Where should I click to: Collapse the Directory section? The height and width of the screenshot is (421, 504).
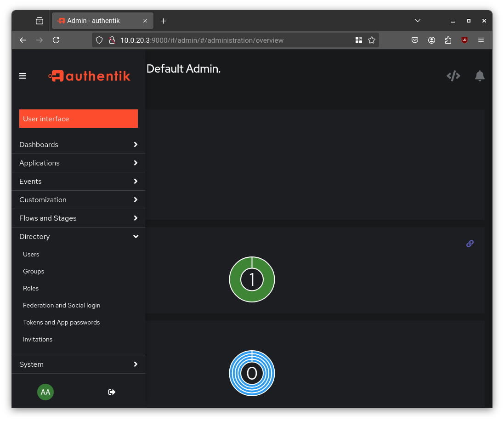[x=79, y=236]
